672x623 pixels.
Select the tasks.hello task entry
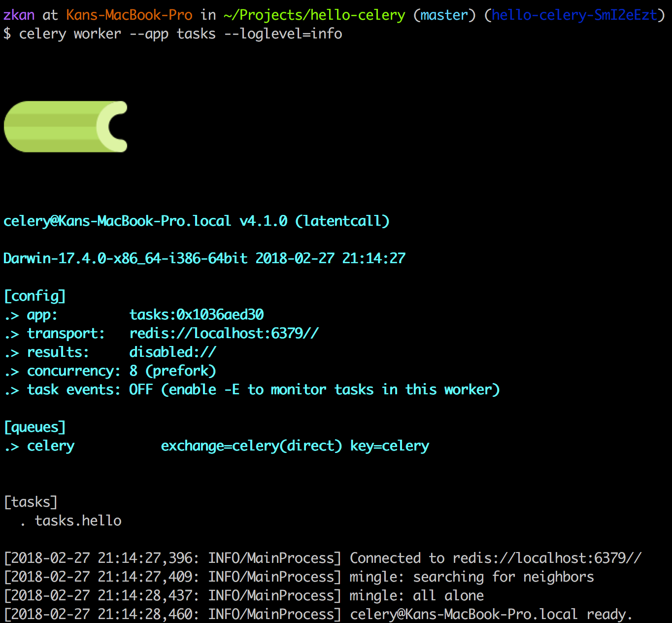coord(78,520)
